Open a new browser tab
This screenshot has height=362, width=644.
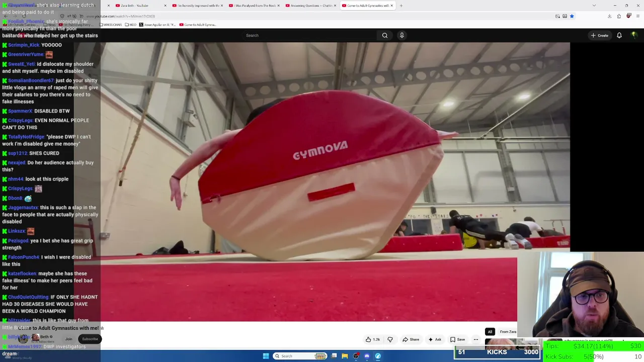[x=401, y=6]
